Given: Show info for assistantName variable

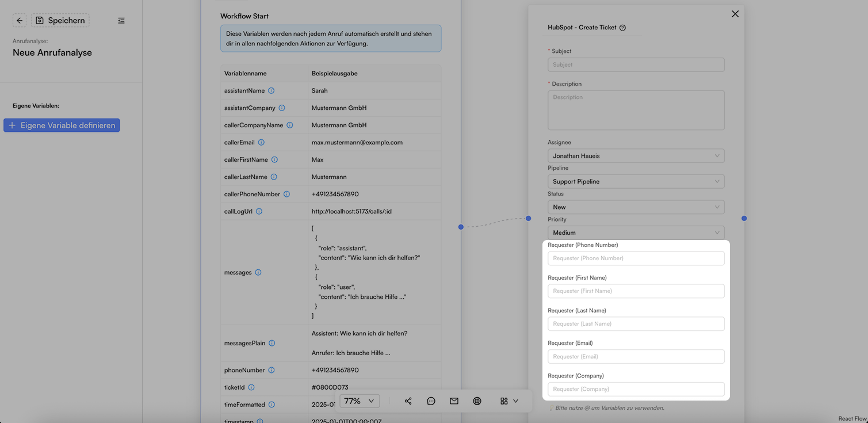Looking at the screenshot, I should click(x=272, y=91).
